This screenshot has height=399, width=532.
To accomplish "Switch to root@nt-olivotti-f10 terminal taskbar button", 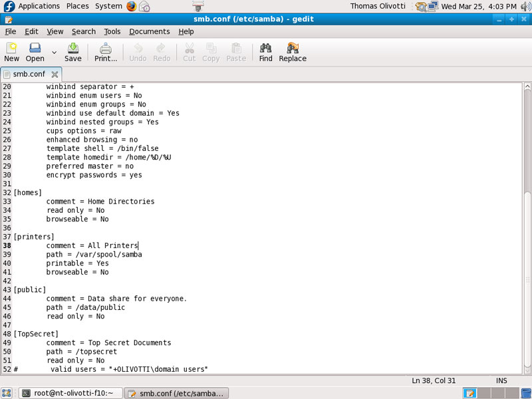I will click(70, 393).
